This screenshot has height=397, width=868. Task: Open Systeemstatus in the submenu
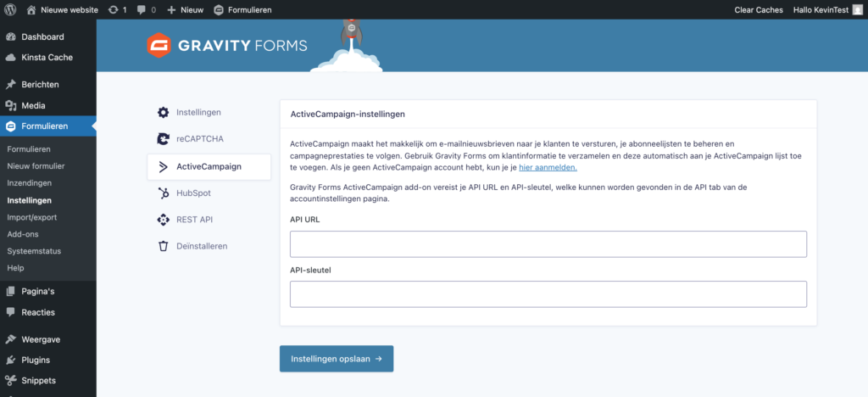(x=34, y=251)
